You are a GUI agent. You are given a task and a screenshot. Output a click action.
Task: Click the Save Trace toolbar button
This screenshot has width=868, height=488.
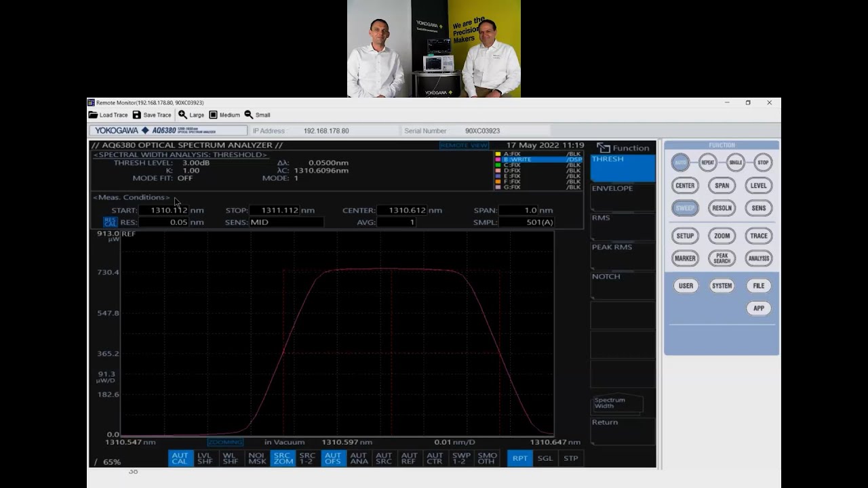point(152,115)
